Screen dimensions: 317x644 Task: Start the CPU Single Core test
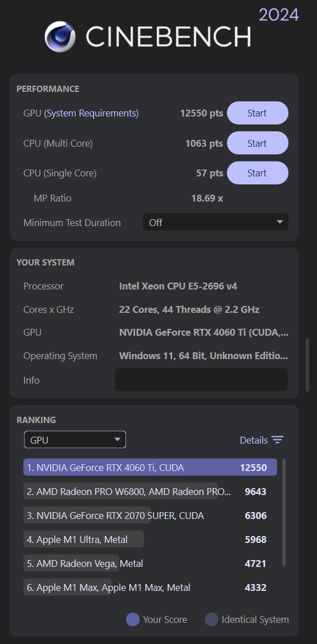point(258,173)
